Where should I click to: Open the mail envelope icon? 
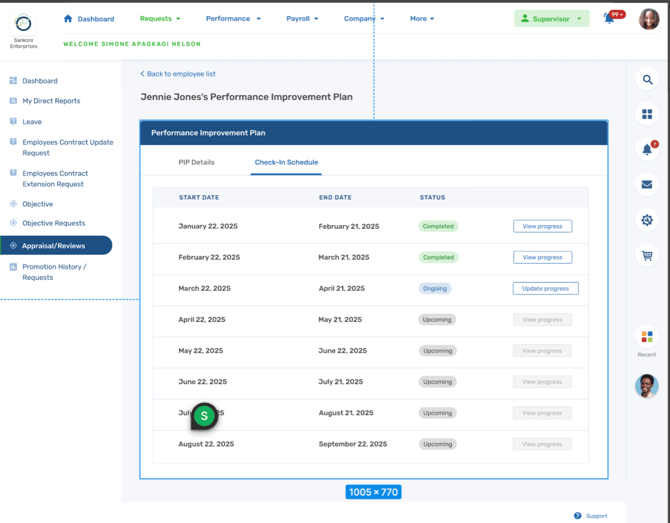pyautogui.click(x=647, y=185)
